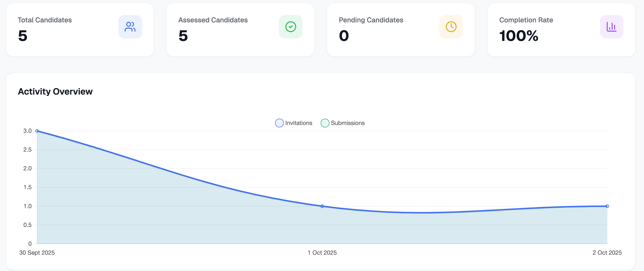The width and height of the screenshot is (644, 271).
Task: Select the Assessed Candidates checkmark icon
Action: (290, 26)
